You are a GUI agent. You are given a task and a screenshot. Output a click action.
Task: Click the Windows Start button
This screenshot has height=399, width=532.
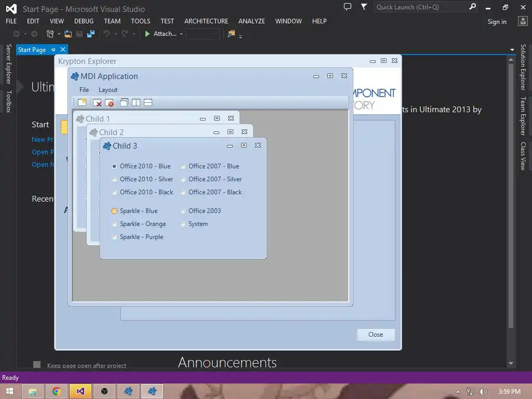[x=9, y=391]
